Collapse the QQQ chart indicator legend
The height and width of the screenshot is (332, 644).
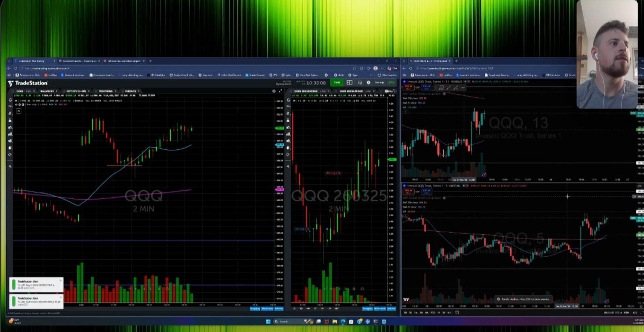pos(19,111)
